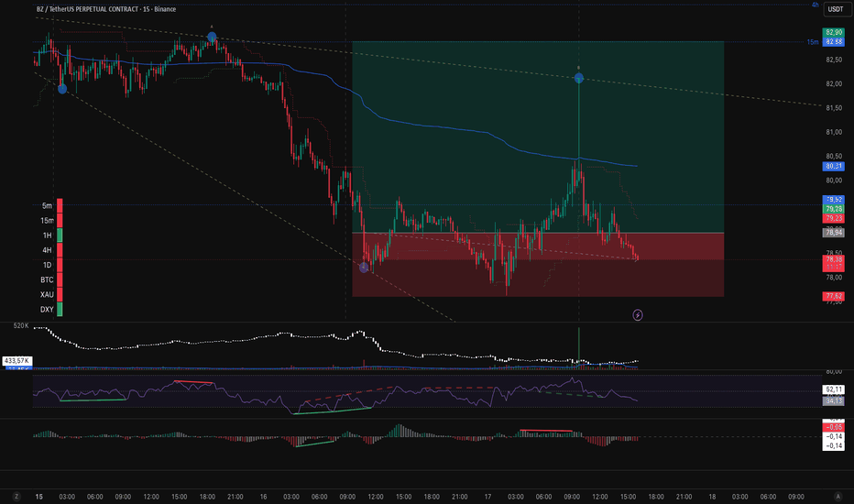Image resolution: width=854 pixels, height=504 pixels.
Task: Click the blue 15m line label beside 82,88
Action: [813, 42]
